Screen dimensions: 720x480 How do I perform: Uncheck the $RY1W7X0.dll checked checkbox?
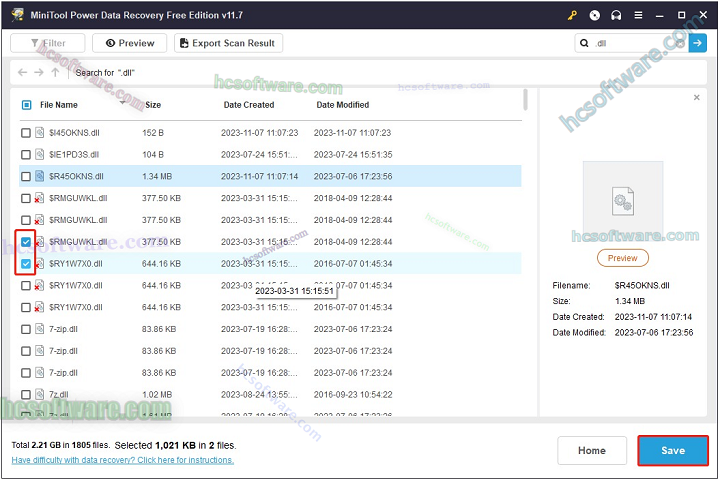pyautogui.click(x=26, y=264)
